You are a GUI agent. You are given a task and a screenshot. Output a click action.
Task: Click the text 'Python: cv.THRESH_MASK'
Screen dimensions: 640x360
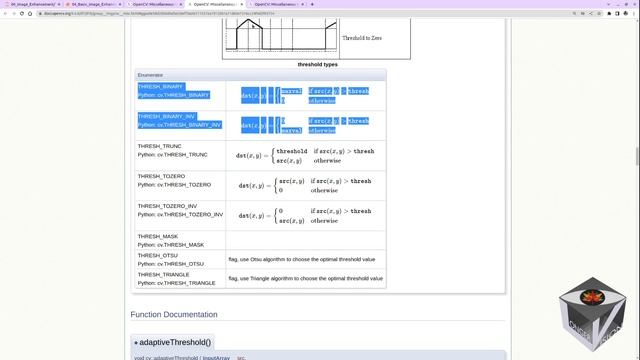[x=171, y=245]
